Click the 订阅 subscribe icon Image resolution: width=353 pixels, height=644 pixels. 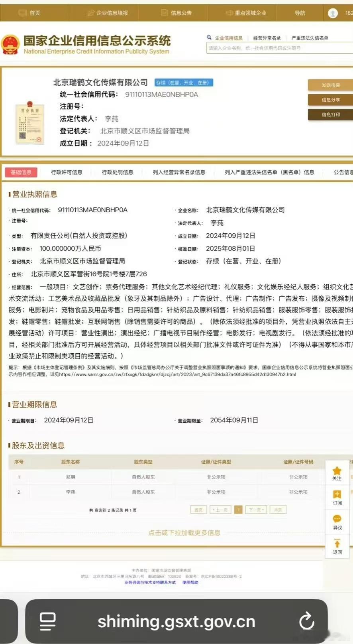pyautogui.click(x=337, y=494)
